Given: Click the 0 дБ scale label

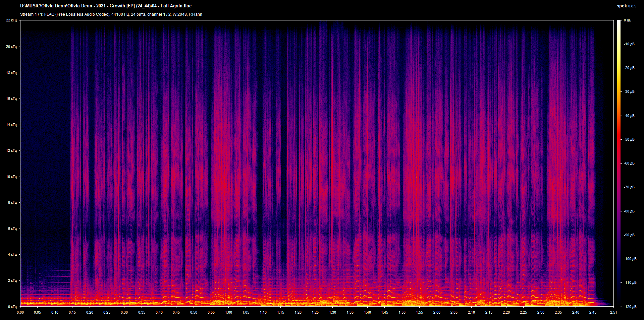Looking at the screenshot, I should point(628,20).
